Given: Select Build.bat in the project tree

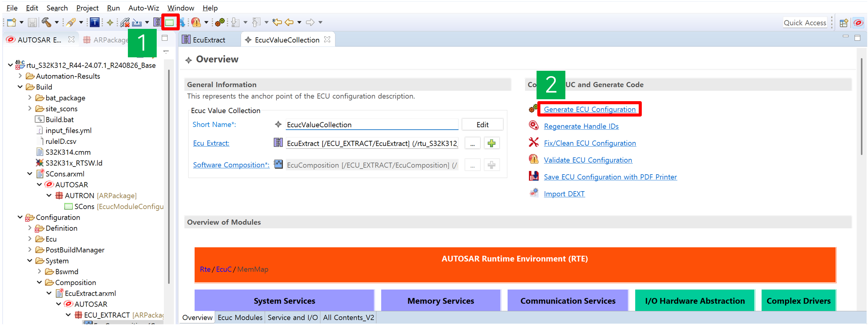Looking at the screenshot, I should (x=60, y=120).
